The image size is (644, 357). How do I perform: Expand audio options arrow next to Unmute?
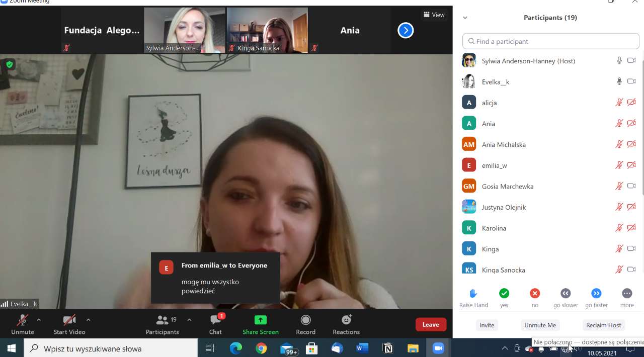pyautogui.click(x=39, y=320)
